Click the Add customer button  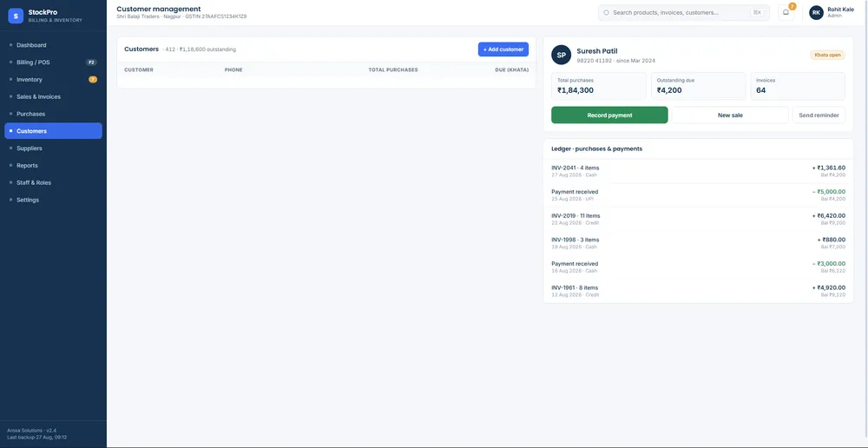click(x=503, y=49)
